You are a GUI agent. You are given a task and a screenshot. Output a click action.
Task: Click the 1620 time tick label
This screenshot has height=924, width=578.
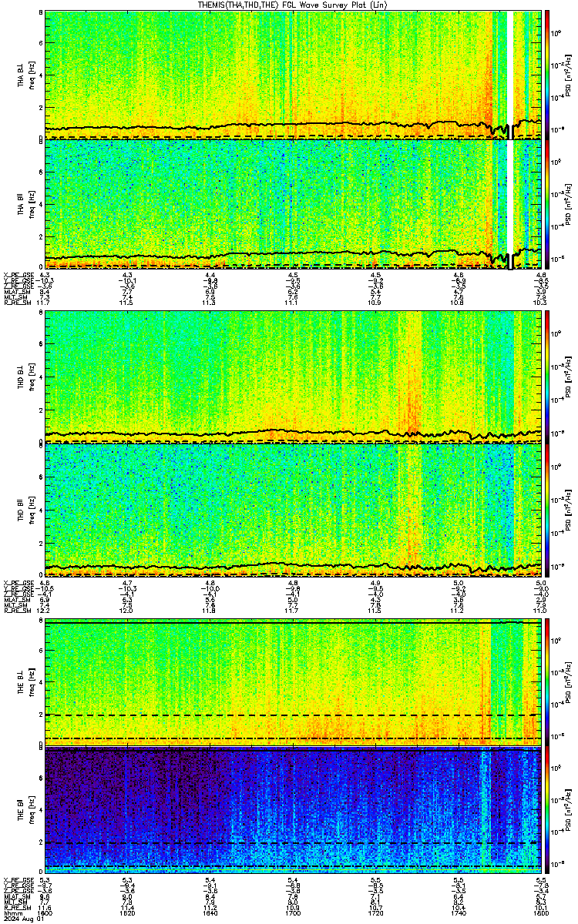128,913
